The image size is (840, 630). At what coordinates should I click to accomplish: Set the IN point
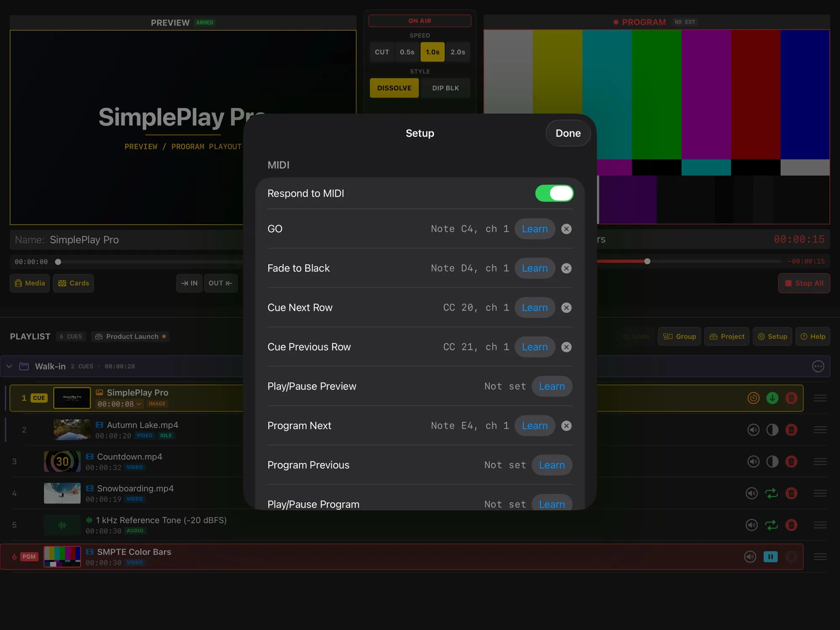point(189,283)
